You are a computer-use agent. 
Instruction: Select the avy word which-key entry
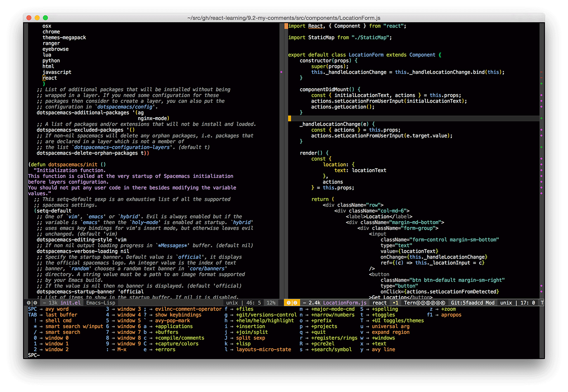(57, 309)
